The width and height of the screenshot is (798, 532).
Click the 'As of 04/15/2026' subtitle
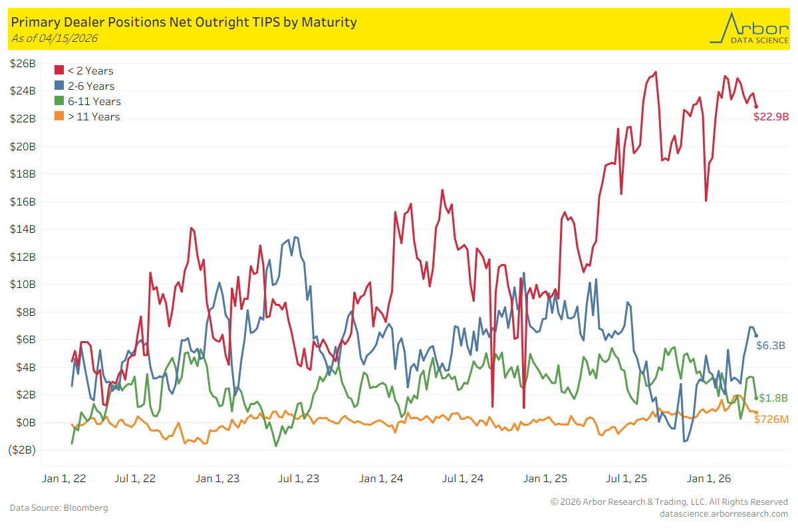[55, 38]
